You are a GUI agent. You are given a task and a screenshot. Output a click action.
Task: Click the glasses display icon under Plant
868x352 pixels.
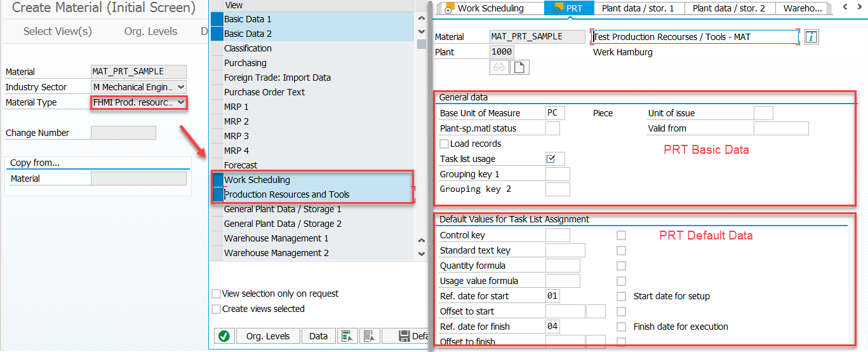[x=499, y=67]
